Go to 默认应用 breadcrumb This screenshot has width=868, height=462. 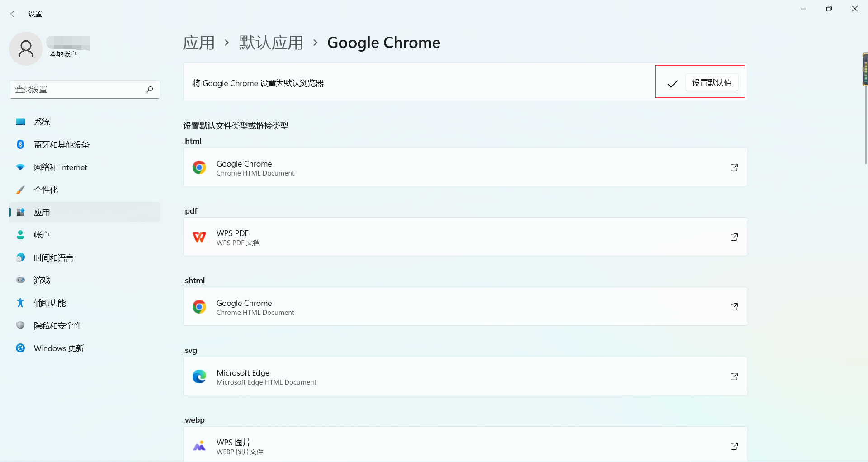(271, 43)
